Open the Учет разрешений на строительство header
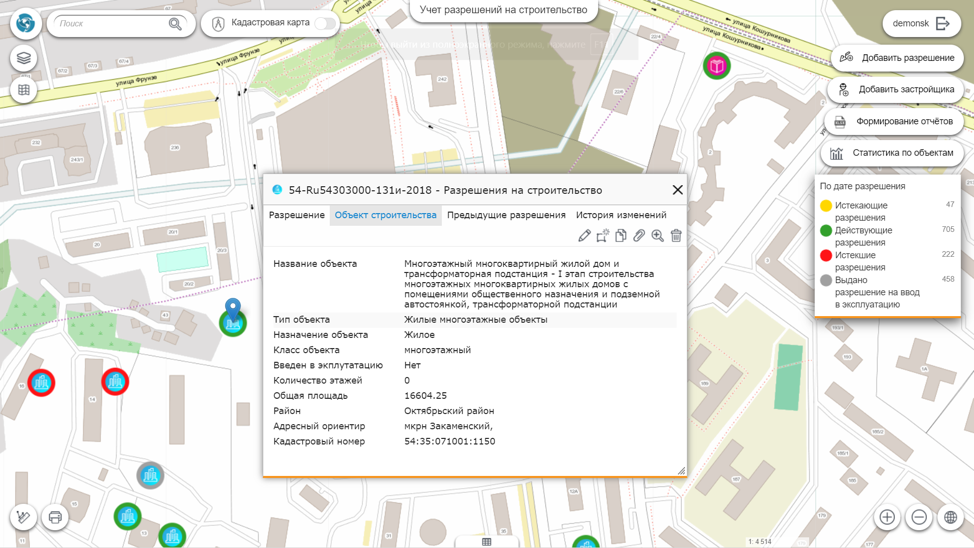The width and height of the screenshot is (974, 548). tap(503, 10)
